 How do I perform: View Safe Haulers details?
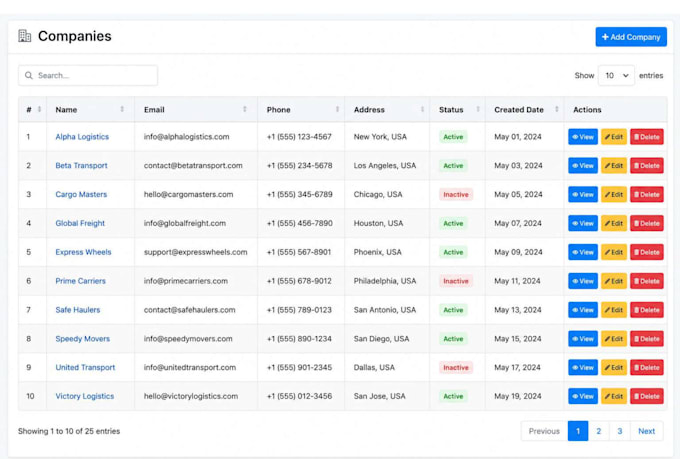pos(583,310)
